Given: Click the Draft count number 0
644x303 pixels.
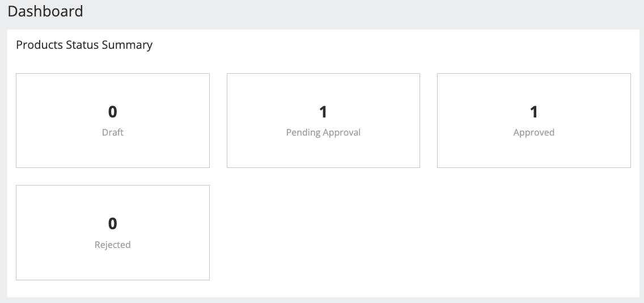Looking at the screenshot, I should pos(113,112).
